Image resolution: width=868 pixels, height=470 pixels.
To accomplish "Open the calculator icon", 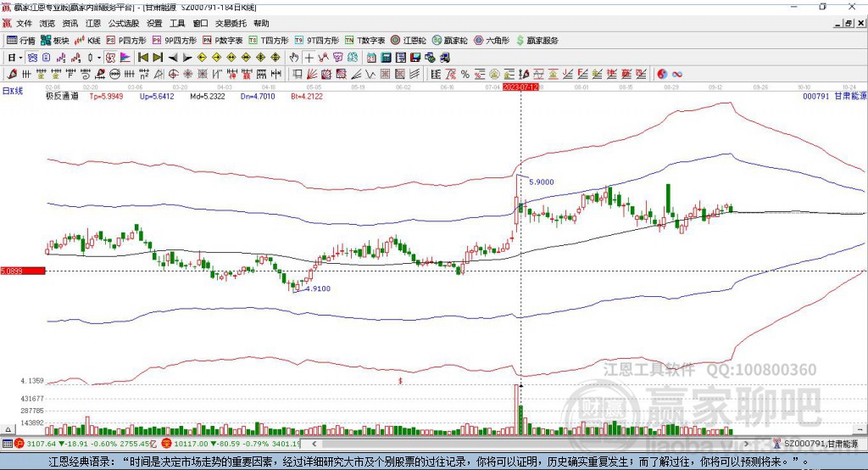I will pos(386,58).
